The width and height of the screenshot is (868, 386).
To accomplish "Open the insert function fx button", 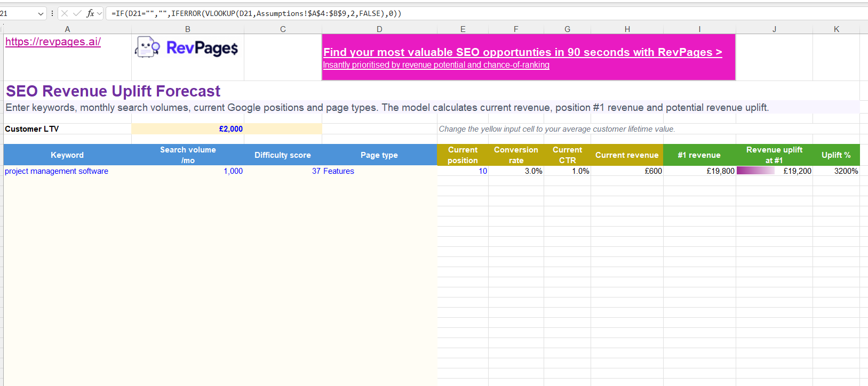I will (91, 13).
